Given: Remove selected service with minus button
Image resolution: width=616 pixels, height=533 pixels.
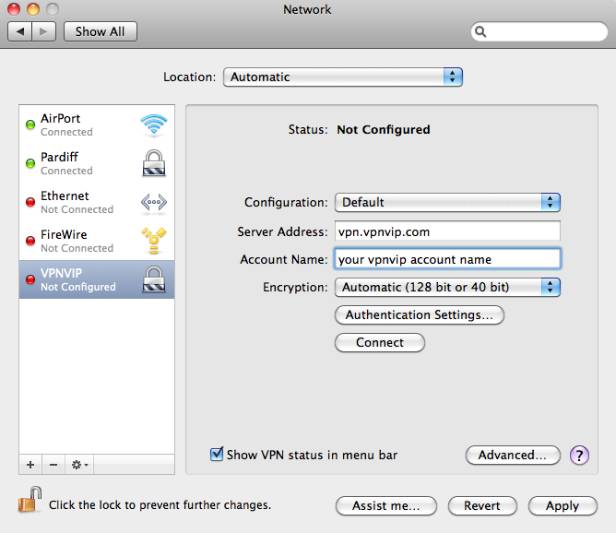Looking at the screenshot, I should 53,465.
